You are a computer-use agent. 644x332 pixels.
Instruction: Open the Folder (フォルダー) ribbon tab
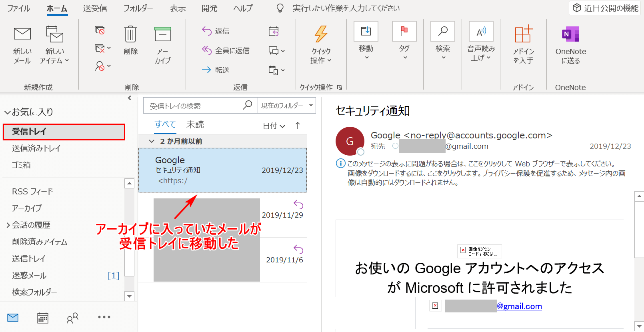[x=138, y=8]
